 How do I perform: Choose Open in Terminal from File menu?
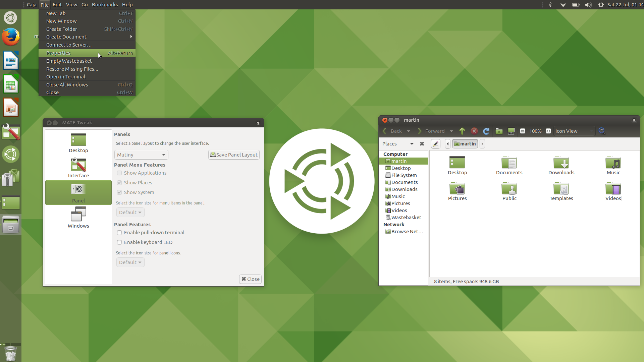click(66, 77)
